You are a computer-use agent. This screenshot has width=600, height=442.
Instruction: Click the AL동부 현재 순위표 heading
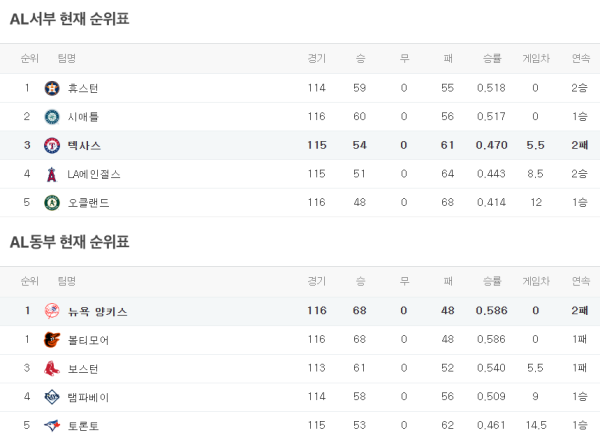pos(69,242)
